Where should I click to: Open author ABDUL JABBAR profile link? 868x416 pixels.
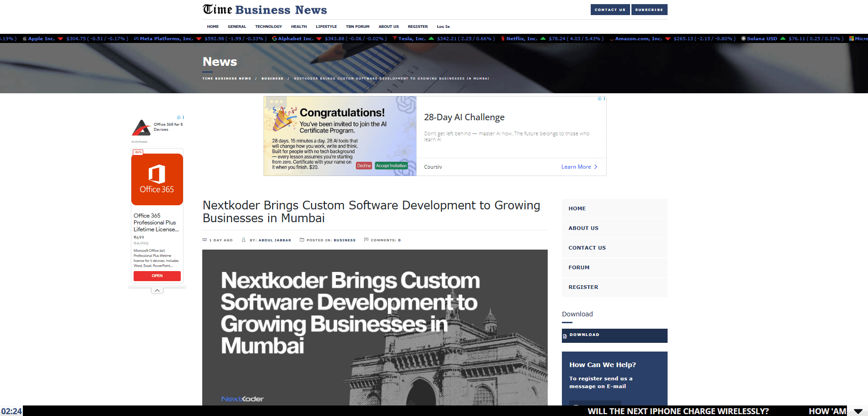275,240
